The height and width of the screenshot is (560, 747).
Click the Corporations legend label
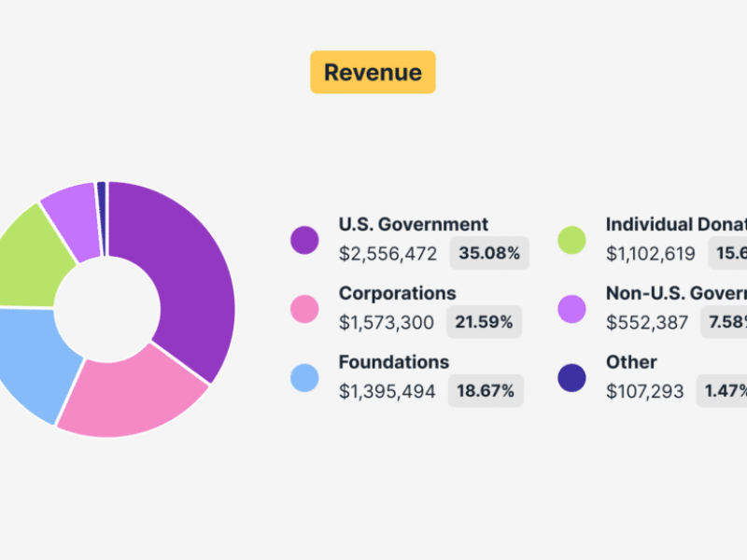[x=397, y=293]
